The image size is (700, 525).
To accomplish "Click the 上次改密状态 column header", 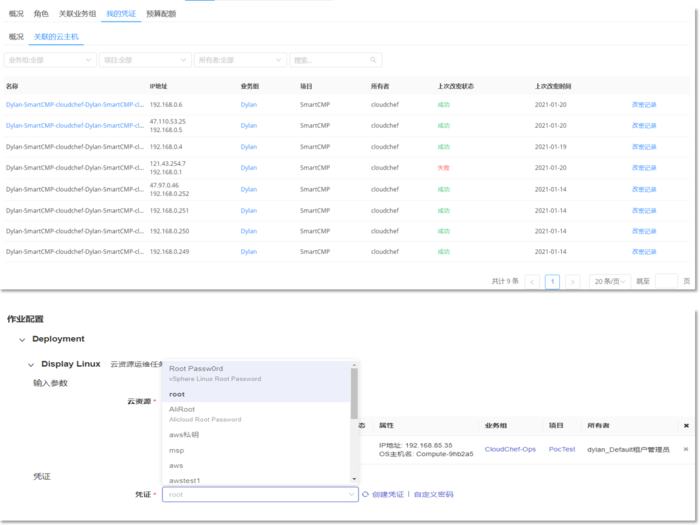I will [455, 86].
